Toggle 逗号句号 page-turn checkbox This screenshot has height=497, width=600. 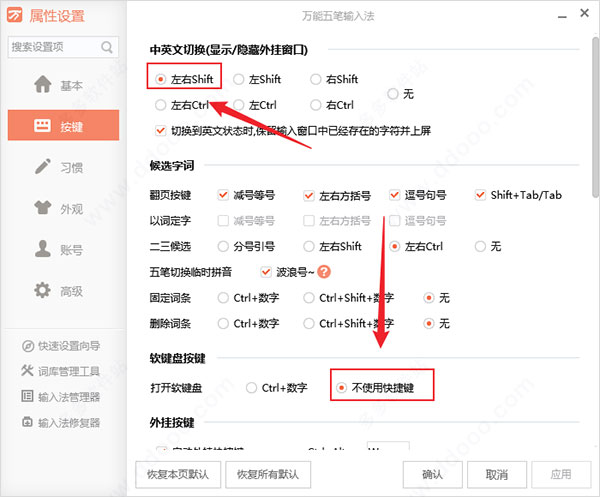click(395, 195)
